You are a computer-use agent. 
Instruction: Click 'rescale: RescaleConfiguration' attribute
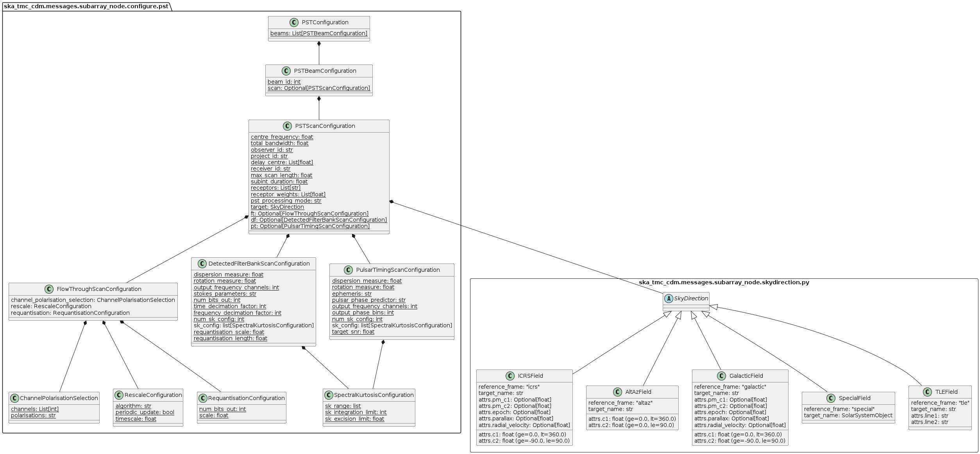tap(51, 307)
